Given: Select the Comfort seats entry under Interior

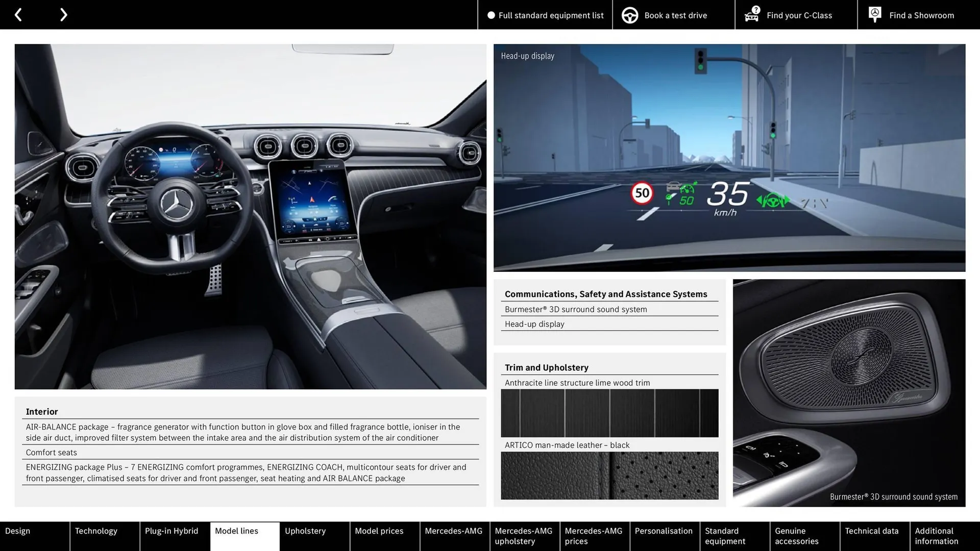Looking at the screenshot, I should point(51,453).
